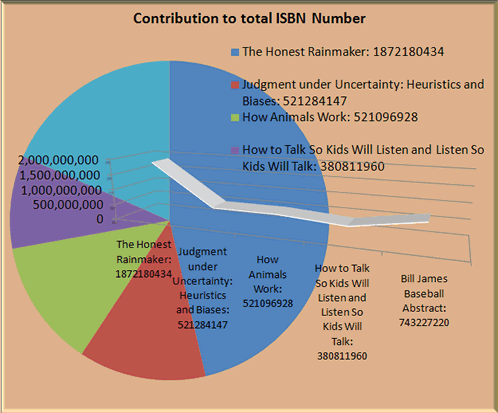498x413 pixels.
Task: Click the green legend swatch for How Animals Work
Action: 235,118
